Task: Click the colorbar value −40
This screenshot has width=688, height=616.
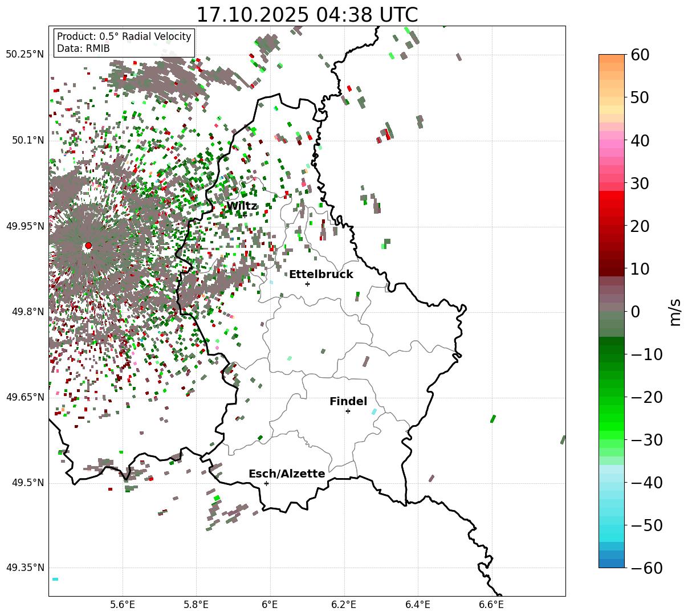Action: 647,482
